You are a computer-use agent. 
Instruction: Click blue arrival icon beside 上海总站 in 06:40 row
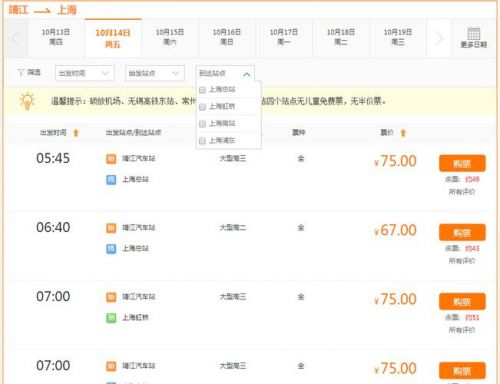coord(111,249)
